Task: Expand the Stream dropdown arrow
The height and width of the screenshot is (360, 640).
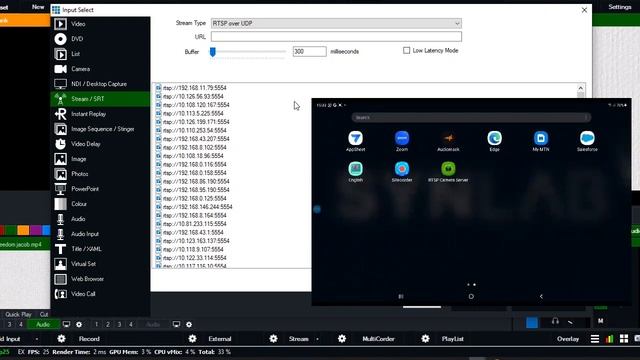Action: [x=318, y=339]
